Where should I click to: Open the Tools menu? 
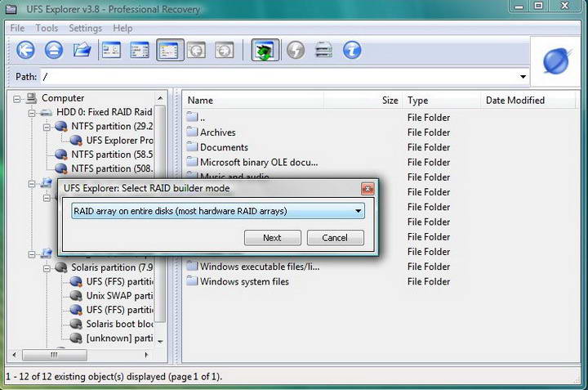[47, 28]
